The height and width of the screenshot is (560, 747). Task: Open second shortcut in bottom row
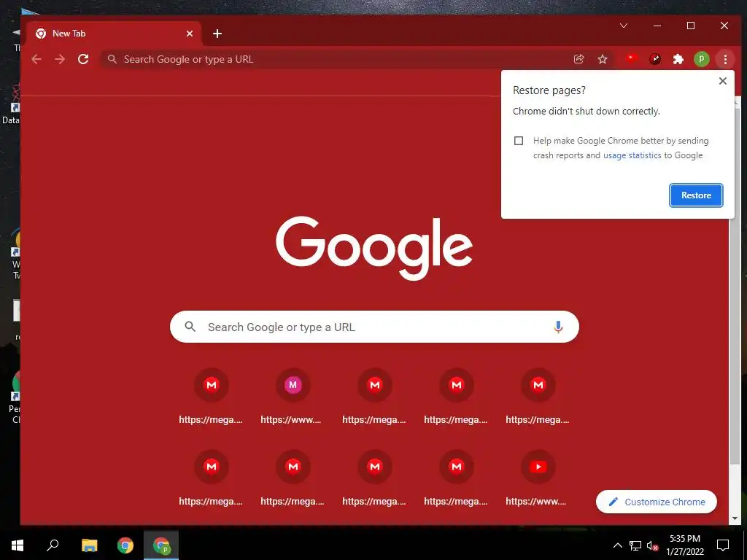click(293, 478)
